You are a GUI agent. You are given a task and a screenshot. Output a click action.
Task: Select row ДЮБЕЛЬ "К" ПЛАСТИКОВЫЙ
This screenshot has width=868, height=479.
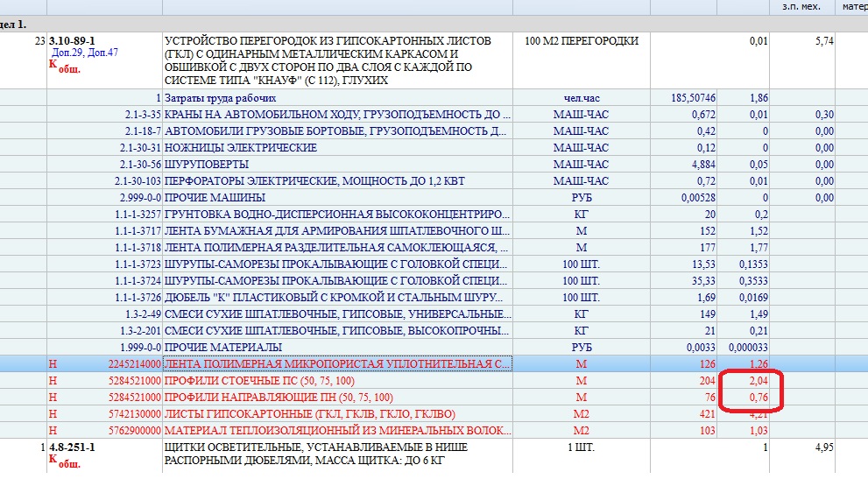[x=434, y=298]
